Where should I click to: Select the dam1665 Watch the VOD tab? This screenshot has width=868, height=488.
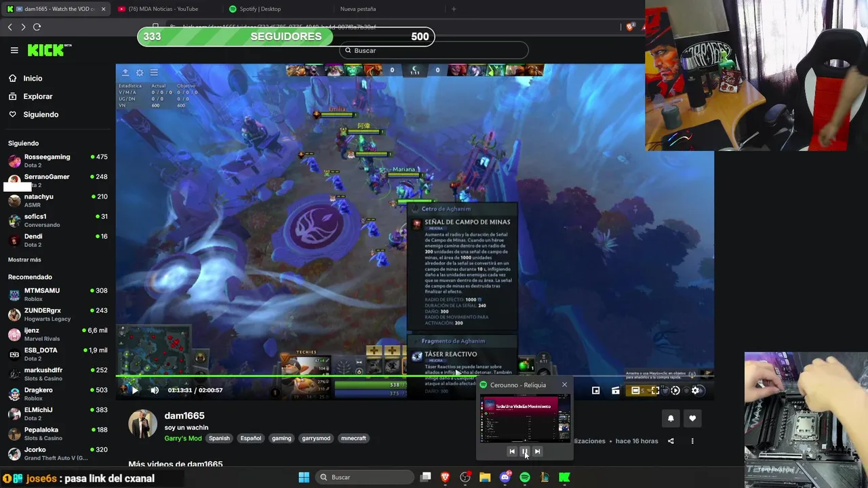click(x=56, y=9)
